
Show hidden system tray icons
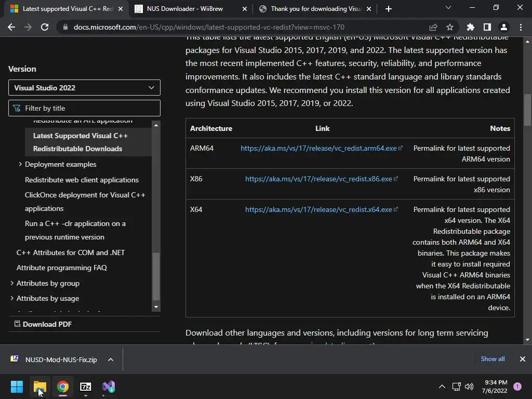pyautogui.click(x=442, y=387)
